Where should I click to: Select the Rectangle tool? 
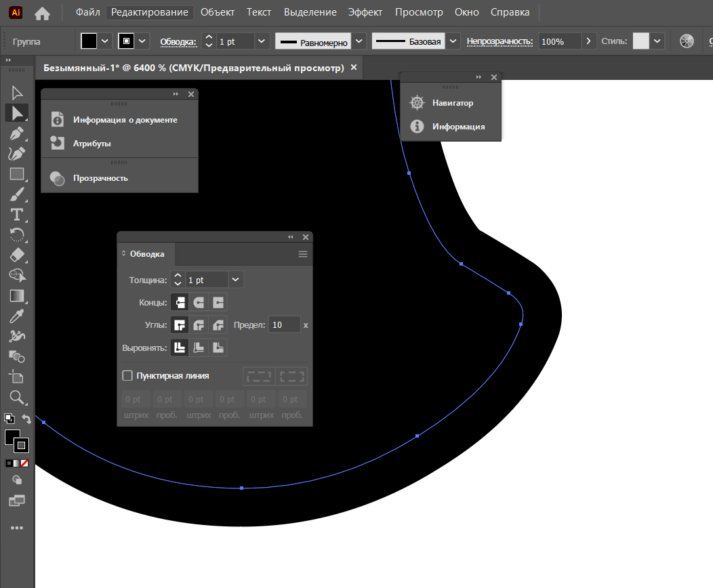coord(16,174)
